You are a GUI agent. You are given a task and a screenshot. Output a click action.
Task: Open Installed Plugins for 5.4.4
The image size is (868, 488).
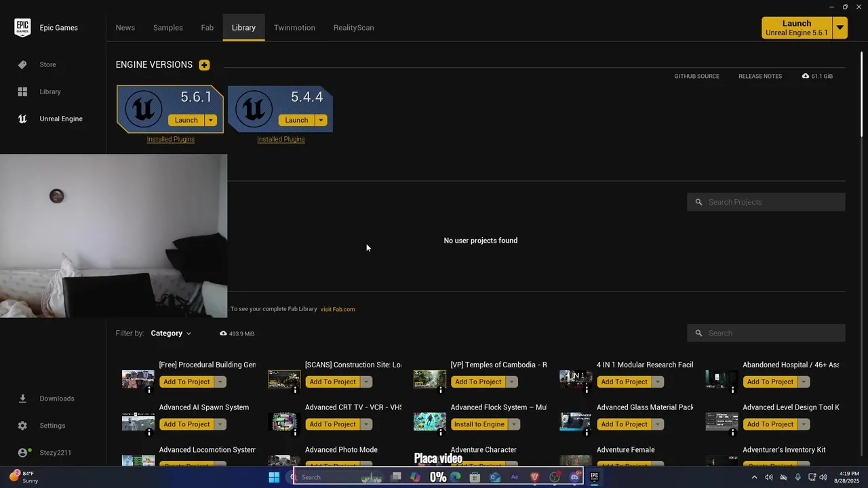pos(281,139)
